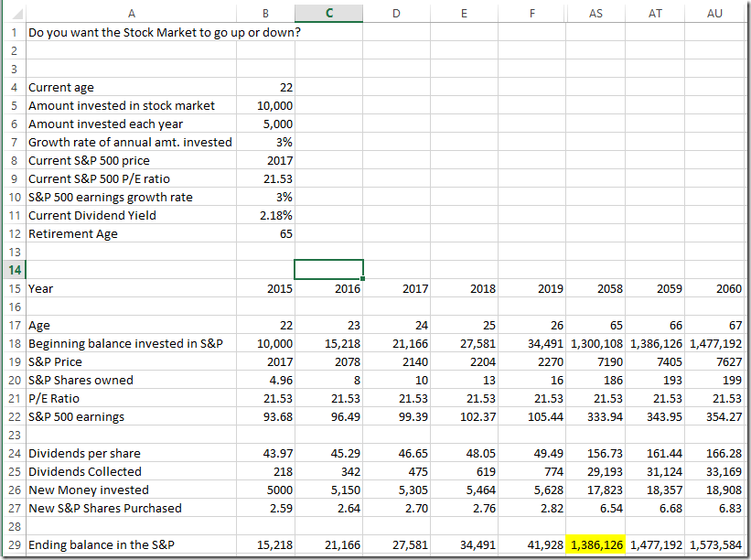Viewport: 751px width, 560px height.
Task: Select the 354.27 earnings cell
Action: pos(714,416)
